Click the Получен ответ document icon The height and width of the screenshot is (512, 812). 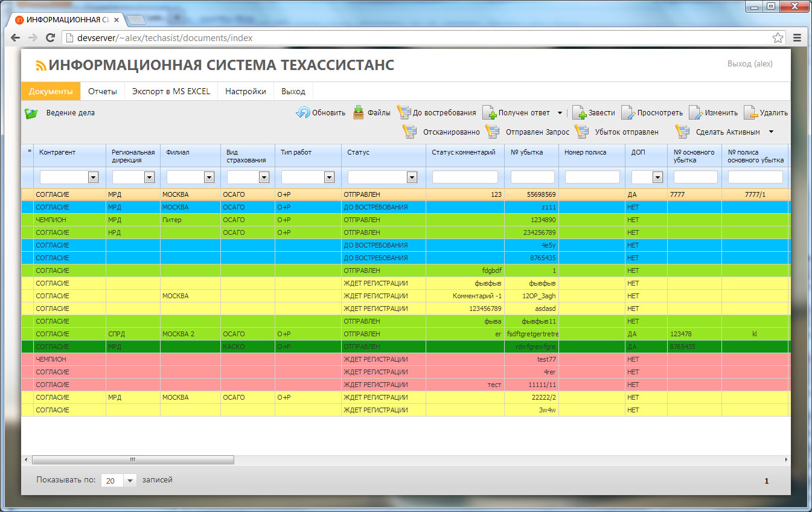pos(489,113)
